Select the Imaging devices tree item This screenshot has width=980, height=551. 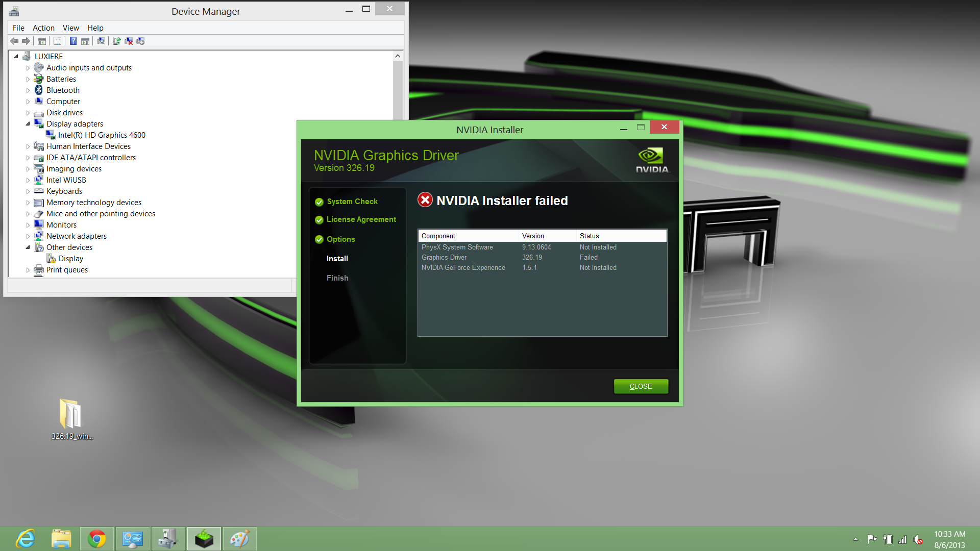pyautogui.click(x=74, y=169)
